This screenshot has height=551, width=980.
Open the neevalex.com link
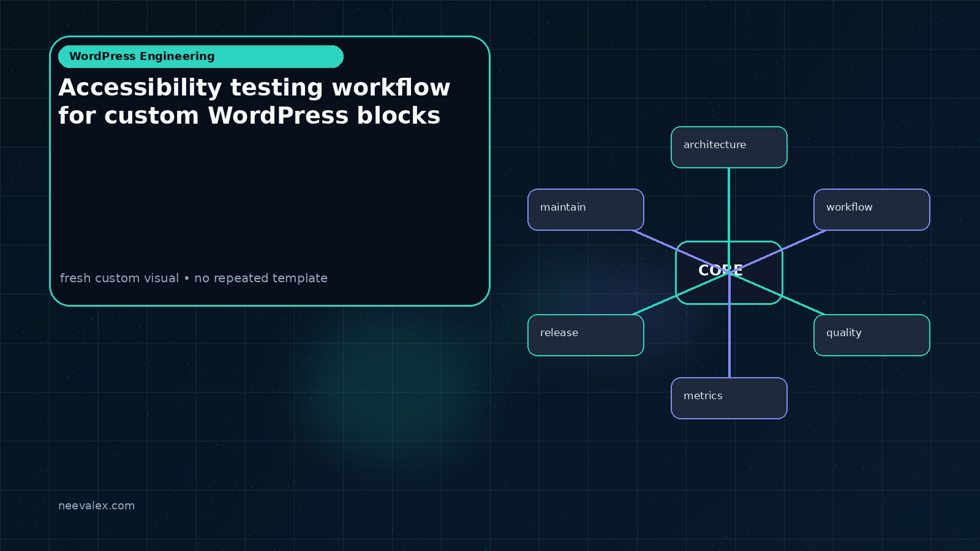click(96, 506)
